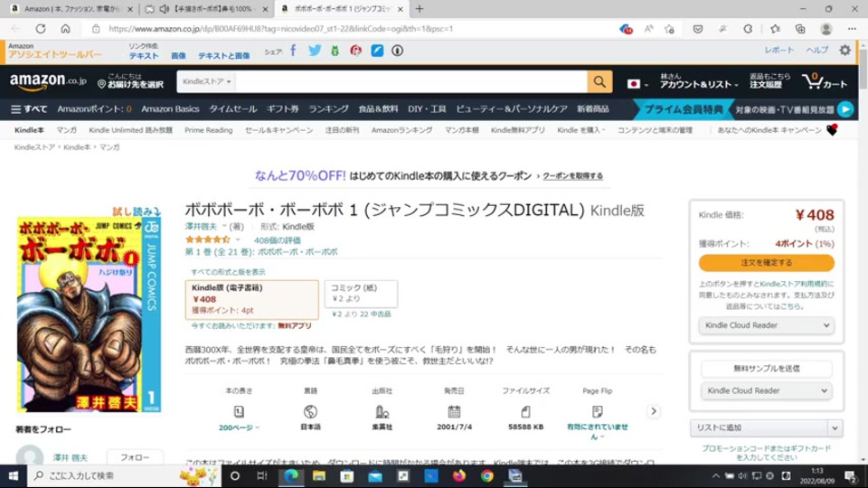Viewport: 868px width, 488px height.
Task: Select コミック (紙) format option
Action: pos(361,294)
